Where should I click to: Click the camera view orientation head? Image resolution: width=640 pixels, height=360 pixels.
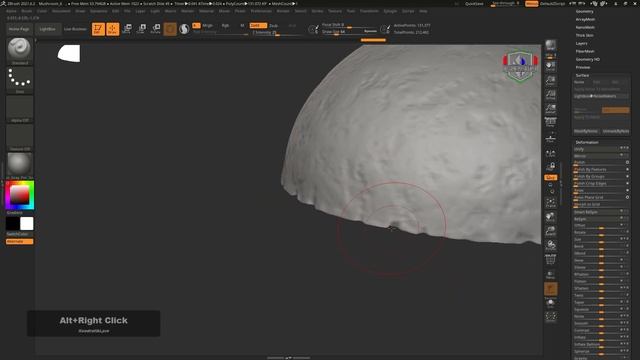[x=520, y=67]
